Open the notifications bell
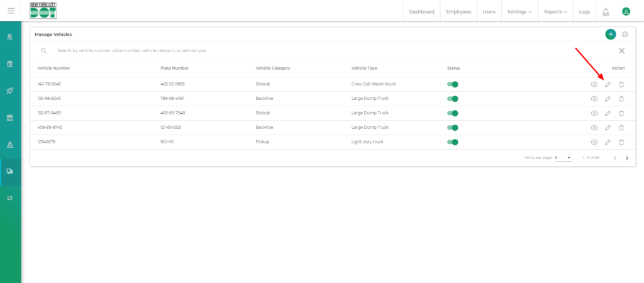This screenshot has width=644, height=283. click(606, 11)
